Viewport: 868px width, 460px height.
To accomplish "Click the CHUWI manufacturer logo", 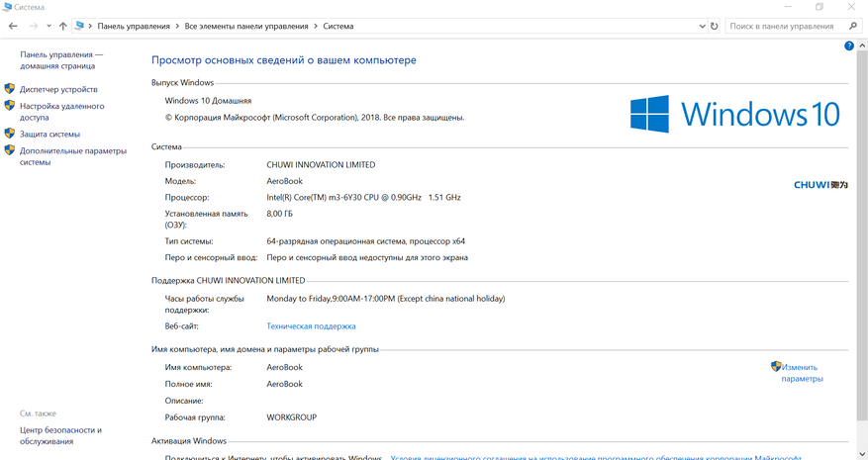I will coord(820,184).
